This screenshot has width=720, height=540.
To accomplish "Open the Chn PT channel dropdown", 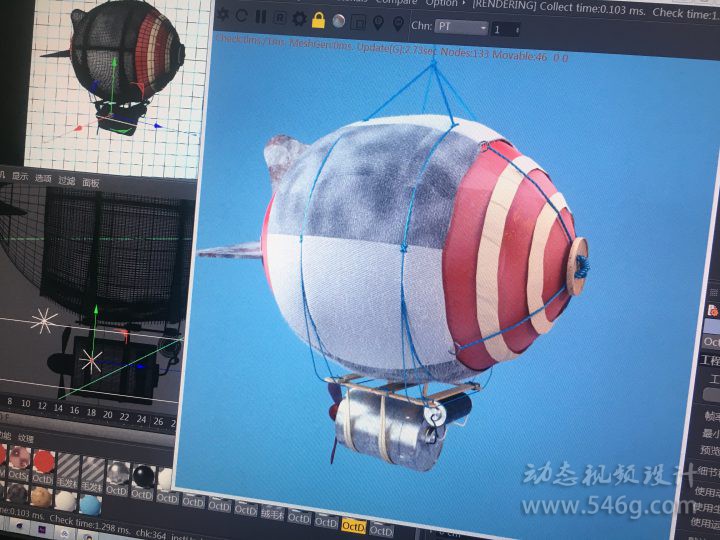I will point(462,27).
